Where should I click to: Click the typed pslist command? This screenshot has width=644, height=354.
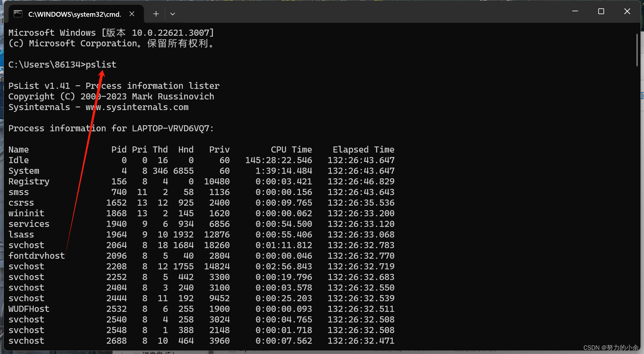coord(101,65)
